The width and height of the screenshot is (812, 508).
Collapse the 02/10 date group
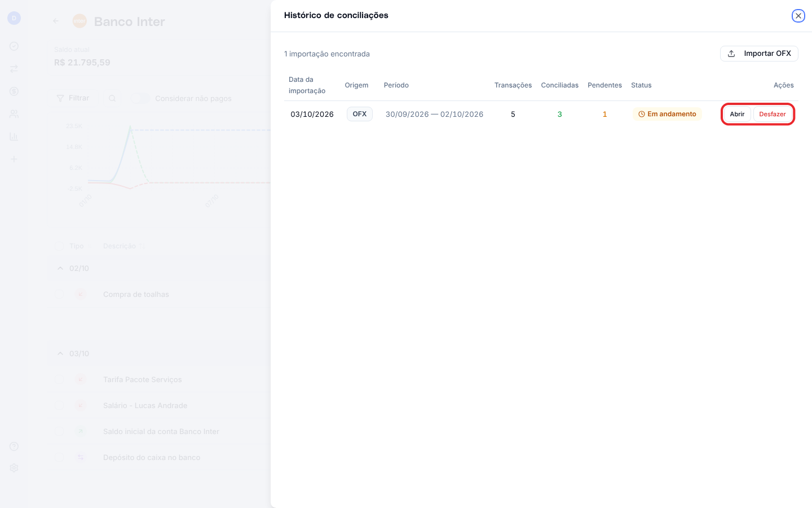[60, 268]
